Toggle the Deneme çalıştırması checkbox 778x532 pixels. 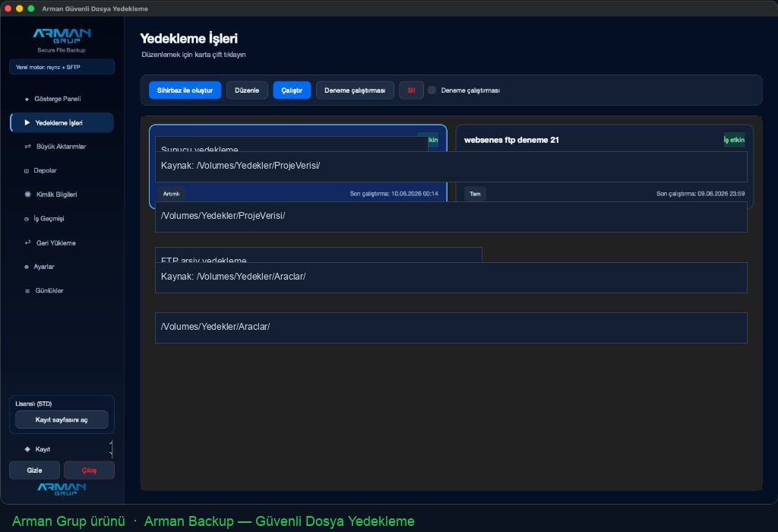432,90
